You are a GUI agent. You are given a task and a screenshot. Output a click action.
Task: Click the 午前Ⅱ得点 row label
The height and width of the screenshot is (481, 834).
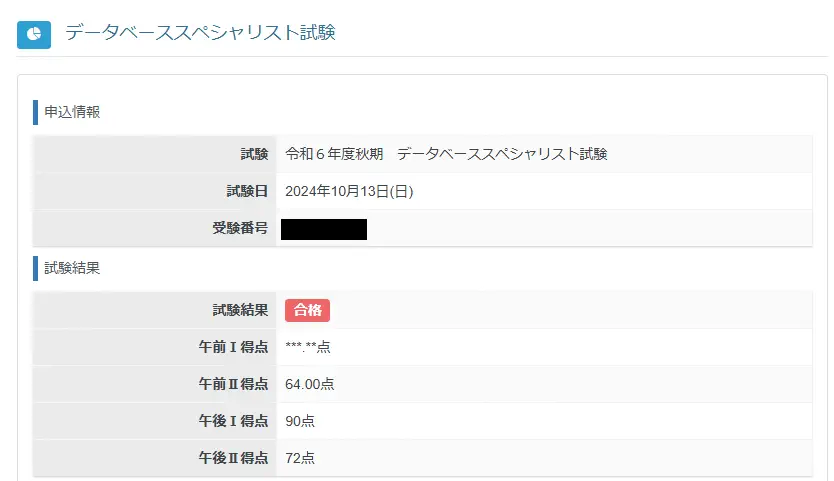click(x=233, y=384)
